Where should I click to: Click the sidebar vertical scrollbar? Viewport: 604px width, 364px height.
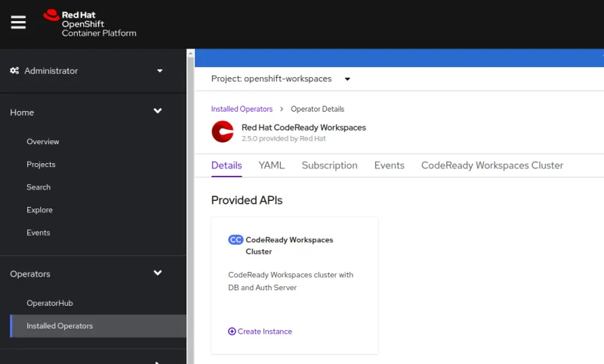(x=190, y=204)
